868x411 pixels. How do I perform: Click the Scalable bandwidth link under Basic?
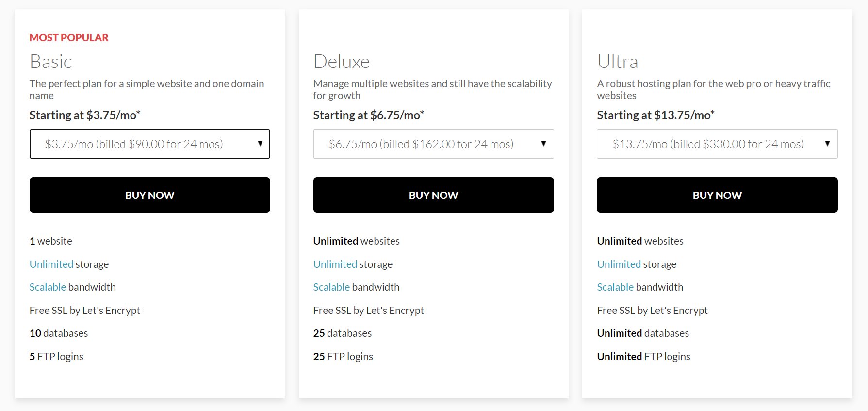pyautogui.click(x=48, y=287)
